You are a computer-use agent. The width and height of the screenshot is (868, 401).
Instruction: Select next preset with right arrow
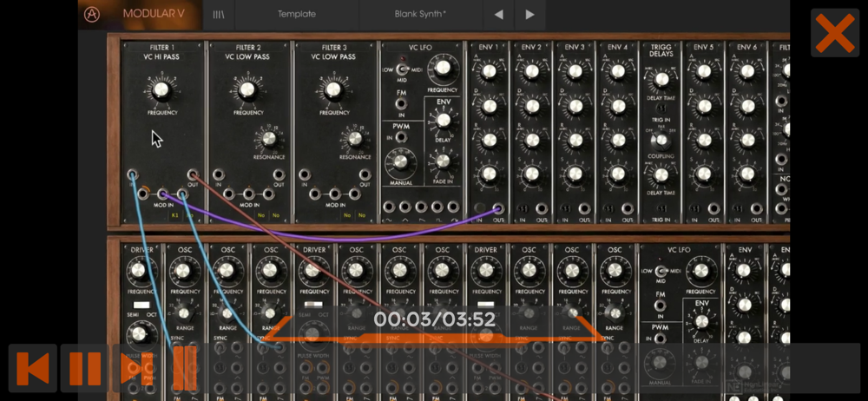529,15
